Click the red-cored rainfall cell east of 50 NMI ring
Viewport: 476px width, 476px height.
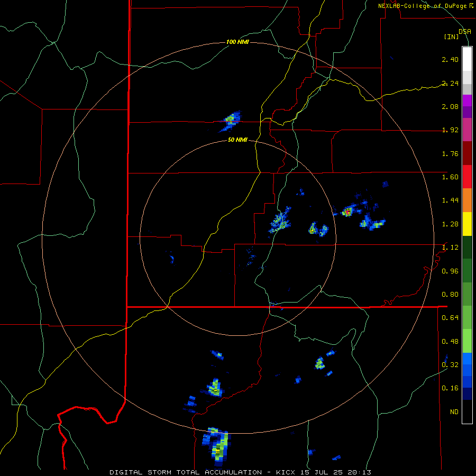pos(347,211)
